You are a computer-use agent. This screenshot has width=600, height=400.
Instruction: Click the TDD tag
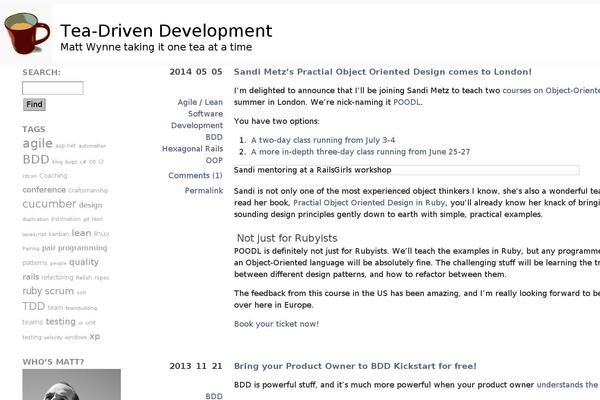point(34,306)
